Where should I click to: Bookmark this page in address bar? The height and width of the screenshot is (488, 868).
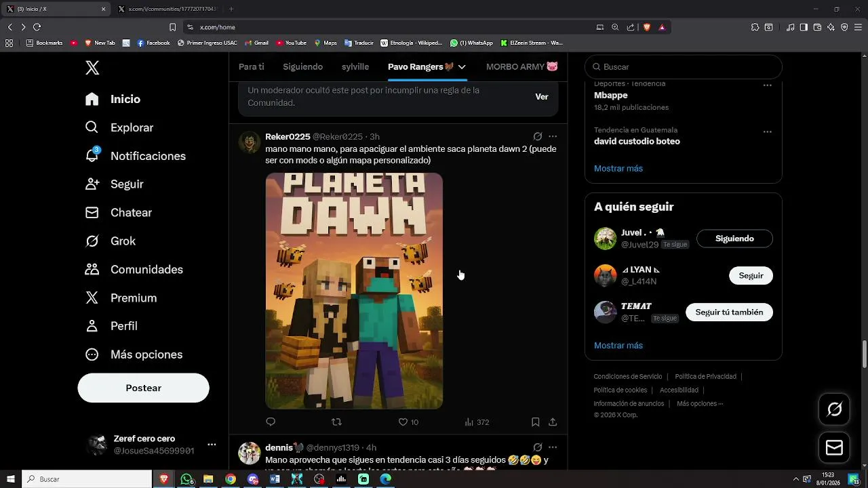point(172,27)
